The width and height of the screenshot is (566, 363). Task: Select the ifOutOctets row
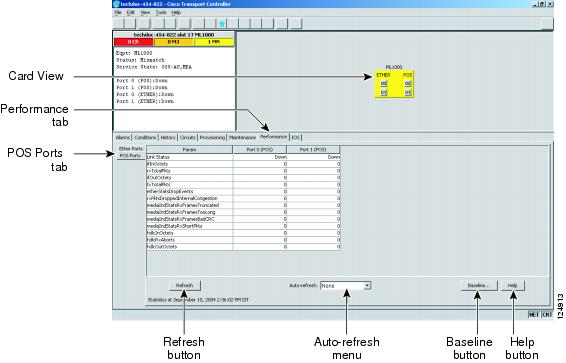[x=243, y=178]
